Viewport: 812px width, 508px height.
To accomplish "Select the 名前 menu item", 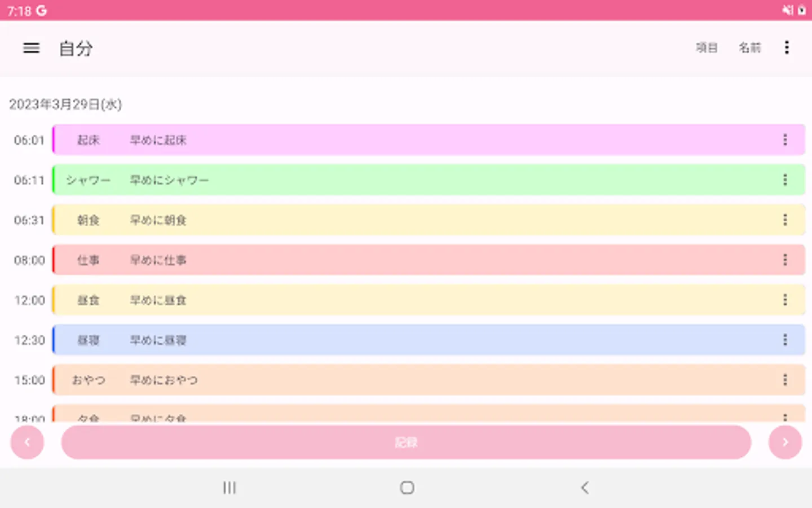I will click(750, 48).
